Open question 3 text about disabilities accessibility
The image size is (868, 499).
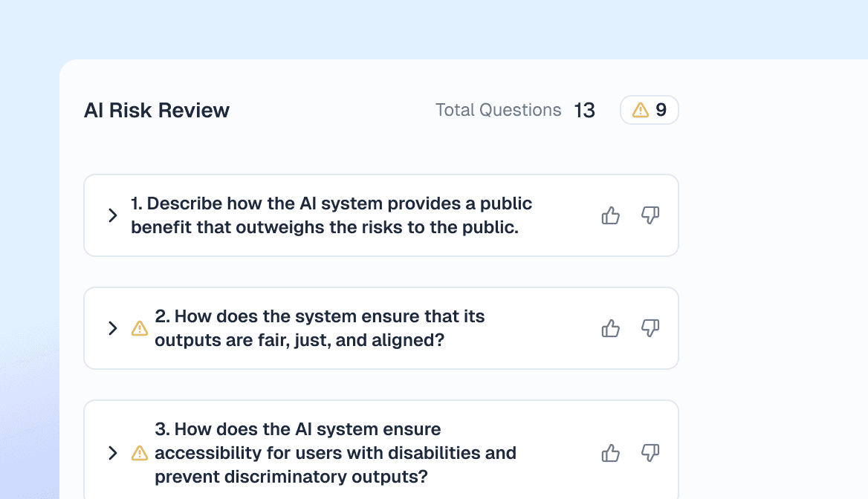point(335,453)
